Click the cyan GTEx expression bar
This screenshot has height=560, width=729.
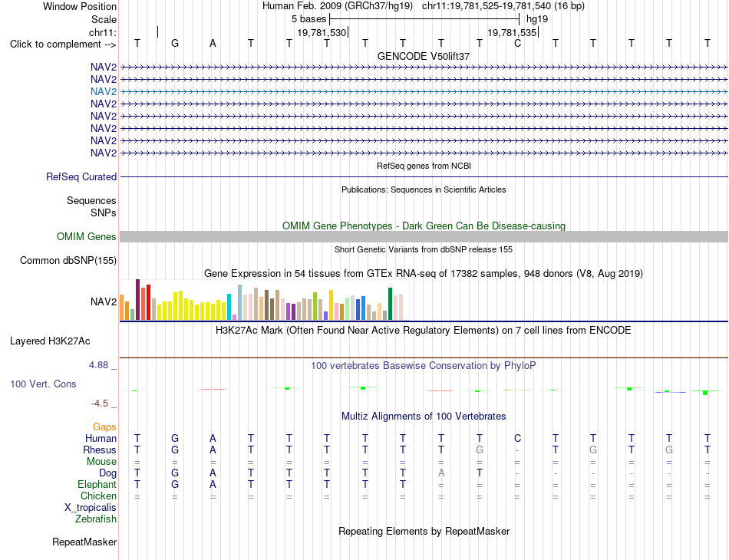[x=229, y=307]
